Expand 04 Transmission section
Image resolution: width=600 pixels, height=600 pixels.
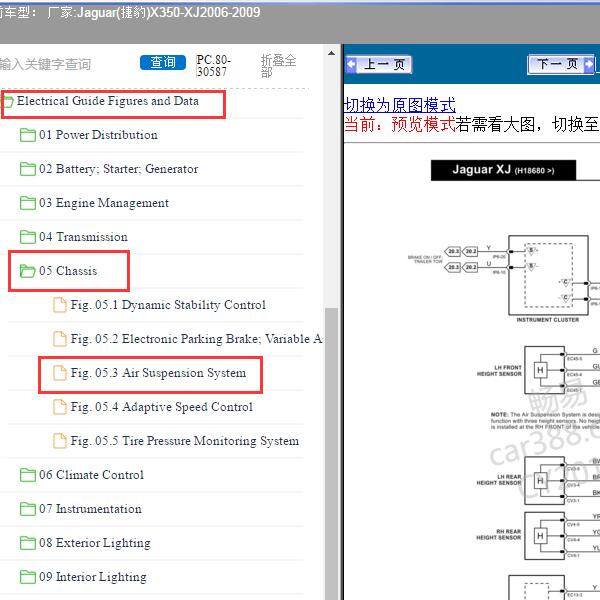click(83, 237)
